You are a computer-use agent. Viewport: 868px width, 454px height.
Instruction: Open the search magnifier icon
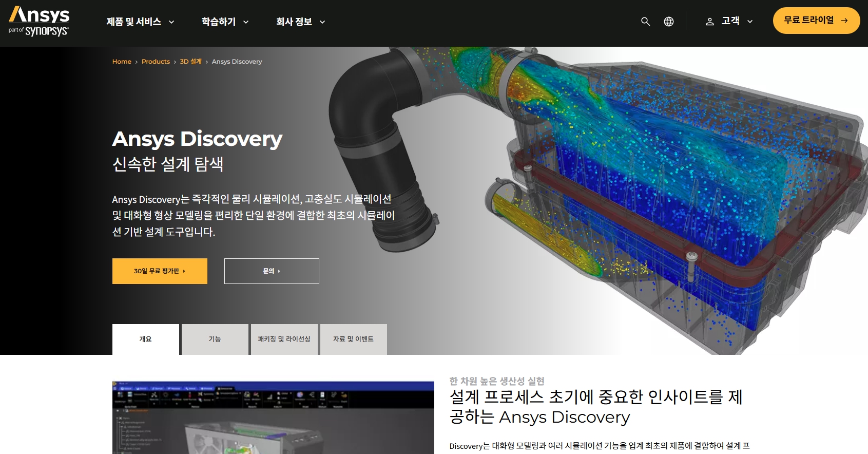coord(645,22)
